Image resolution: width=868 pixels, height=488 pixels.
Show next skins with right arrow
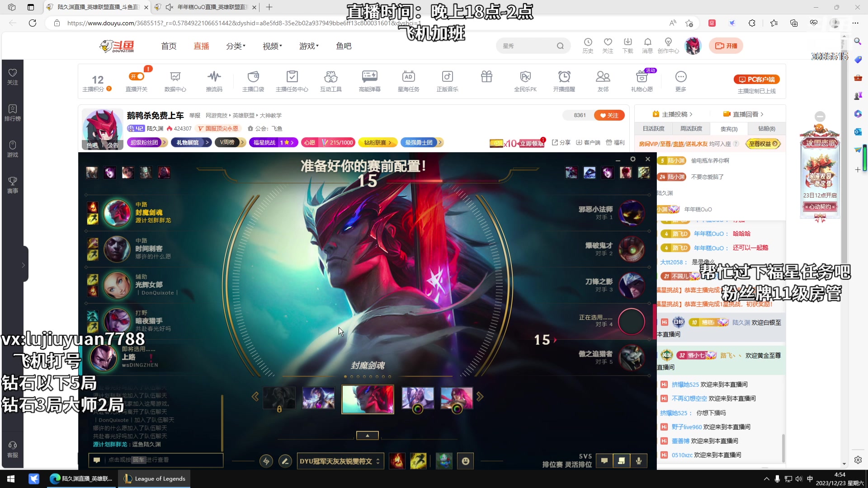(x=480, y=397)
